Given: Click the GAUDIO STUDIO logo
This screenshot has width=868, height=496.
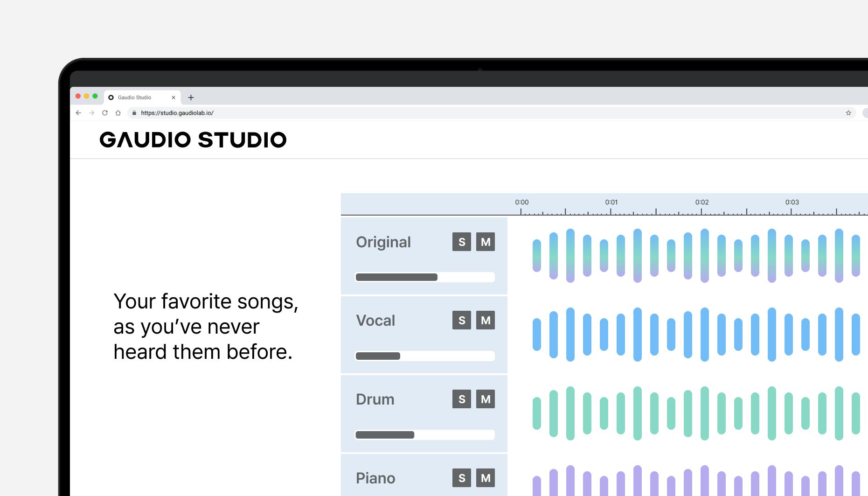Looking at the screenshot, I should click(x=193, y=139).
